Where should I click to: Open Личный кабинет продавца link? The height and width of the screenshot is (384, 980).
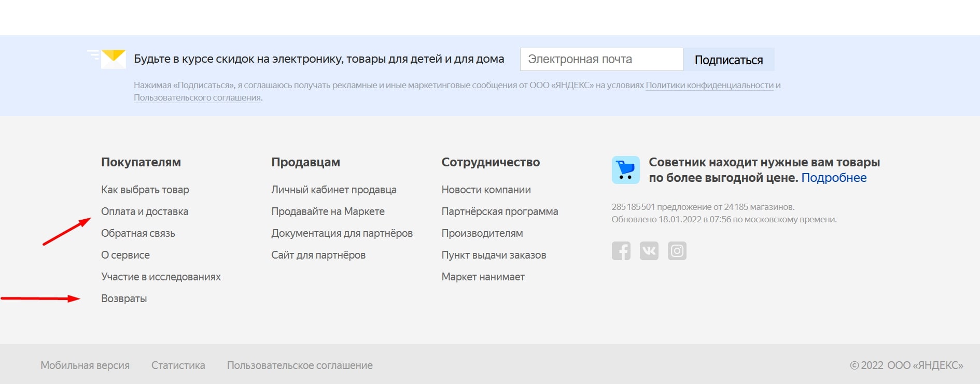point(334,190)
